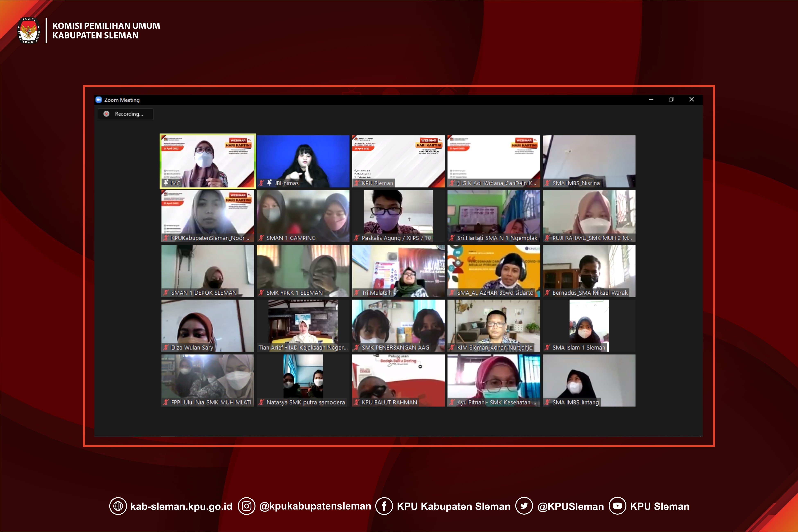This screenshot has height=532, width=798.
Task: Restore down the Zoom Meeting window
Action: pos(671,99)
